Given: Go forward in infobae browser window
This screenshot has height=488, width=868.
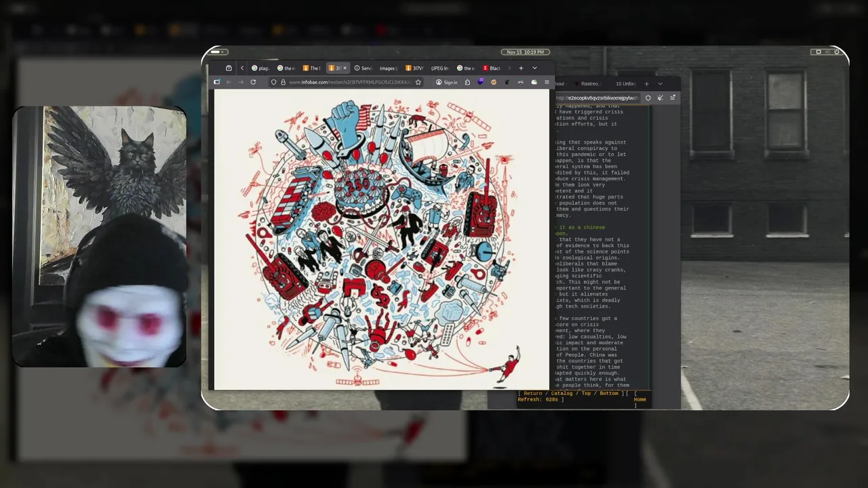Looking at the screenshot, I should (x=241, y=82).
